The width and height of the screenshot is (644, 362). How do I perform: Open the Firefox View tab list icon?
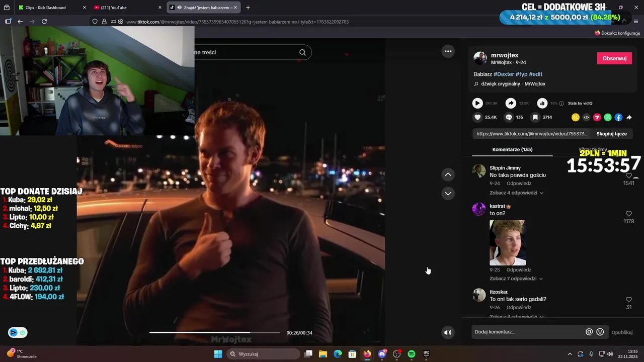coord(7,8)
